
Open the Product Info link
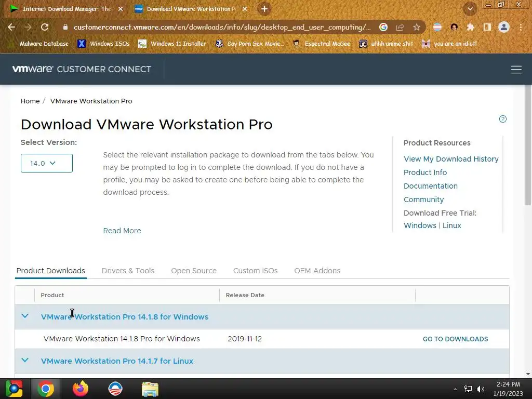pyautogui.click(x=425, y=172)
